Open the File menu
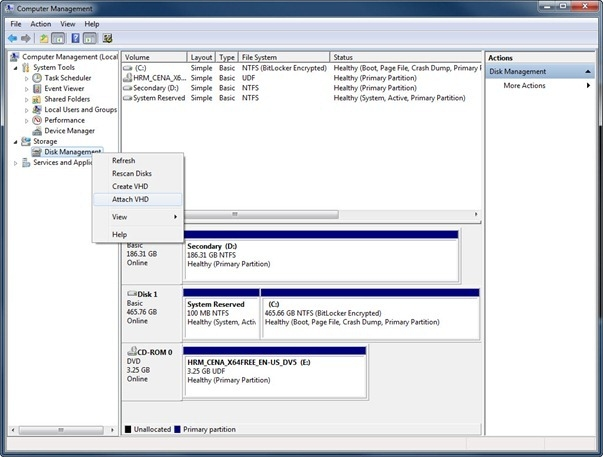This screenshot has height=457, width=603. pyautogui.click(x=16, y=24)
